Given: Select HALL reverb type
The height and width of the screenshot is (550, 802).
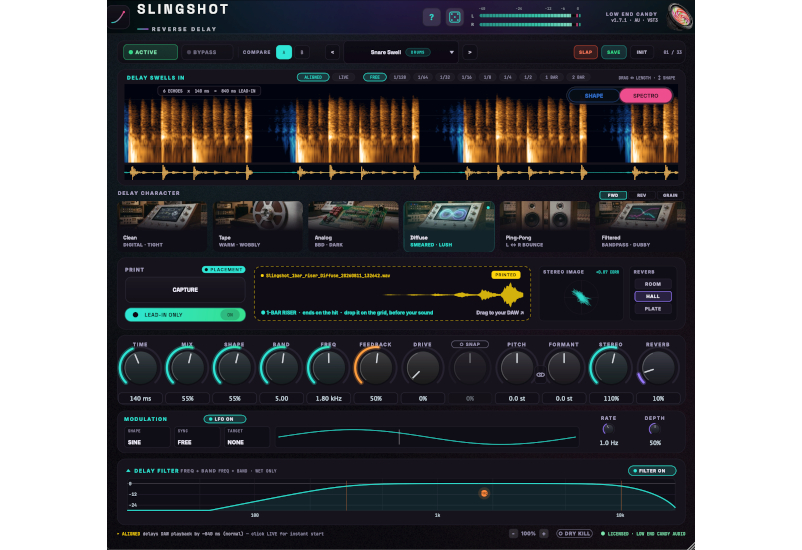Looking at the screenshot, I should coord(653,296).
